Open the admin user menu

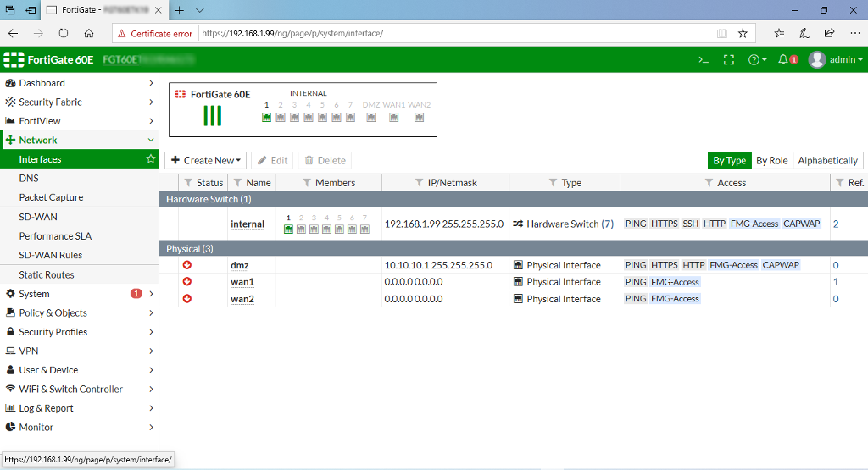pos(835,60)
